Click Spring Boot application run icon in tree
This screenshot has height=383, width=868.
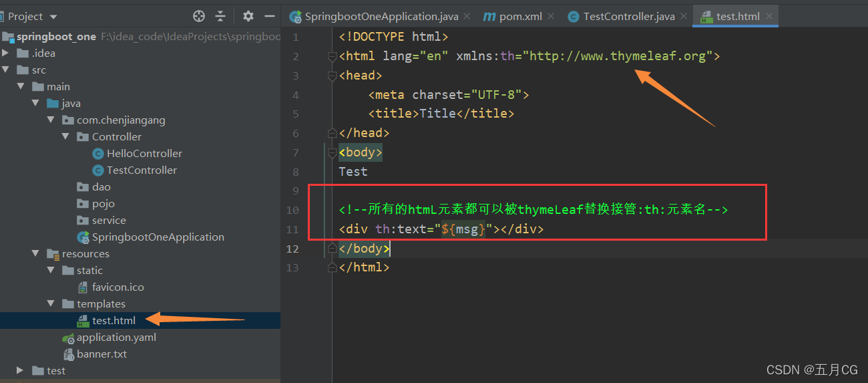coord(83,237)
